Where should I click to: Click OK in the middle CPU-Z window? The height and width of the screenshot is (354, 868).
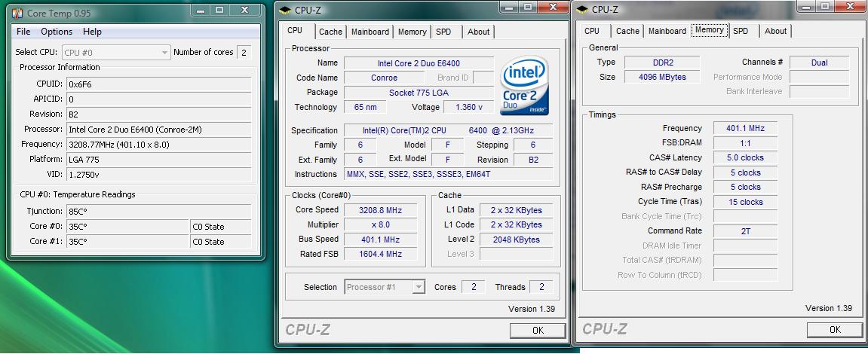(538, 330)
